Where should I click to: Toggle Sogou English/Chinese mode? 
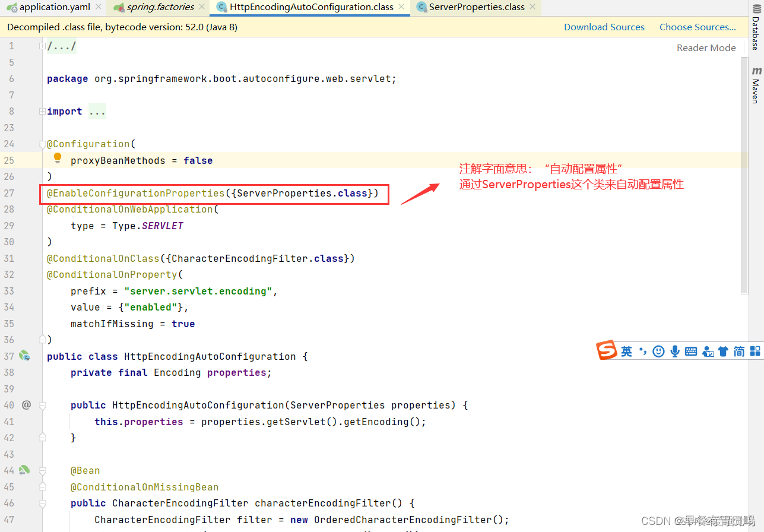pos(626,351)
